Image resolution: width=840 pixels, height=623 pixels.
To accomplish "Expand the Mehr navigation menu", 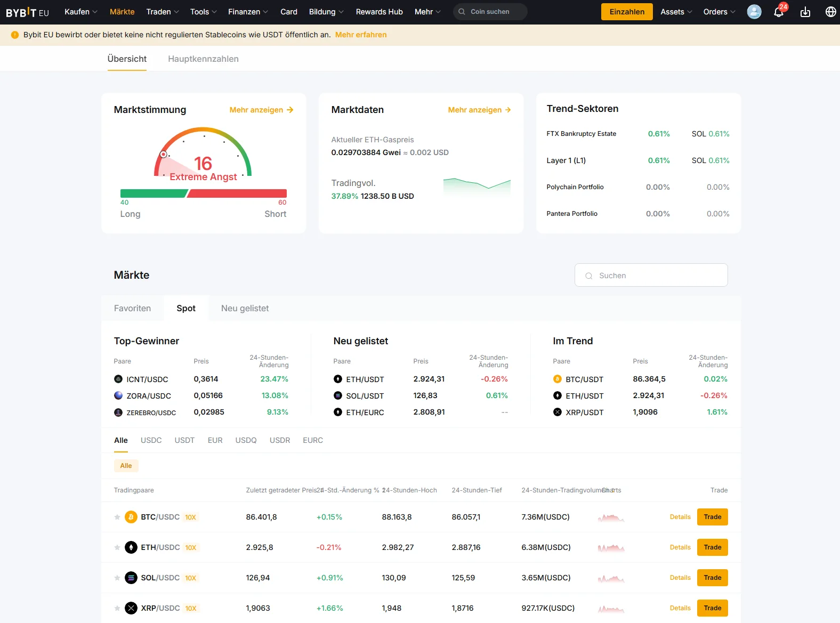I will click(x=427, y=12).
